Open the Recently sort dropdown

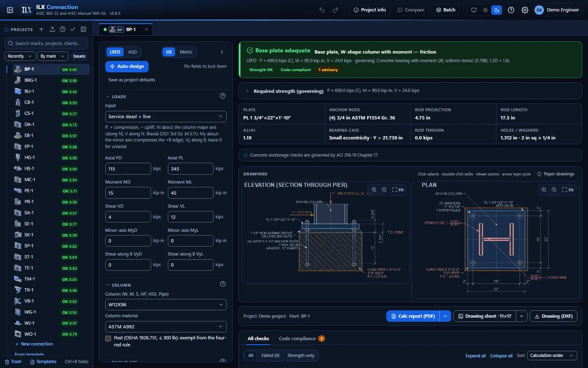pyautogui.click(x=20, y=56)
